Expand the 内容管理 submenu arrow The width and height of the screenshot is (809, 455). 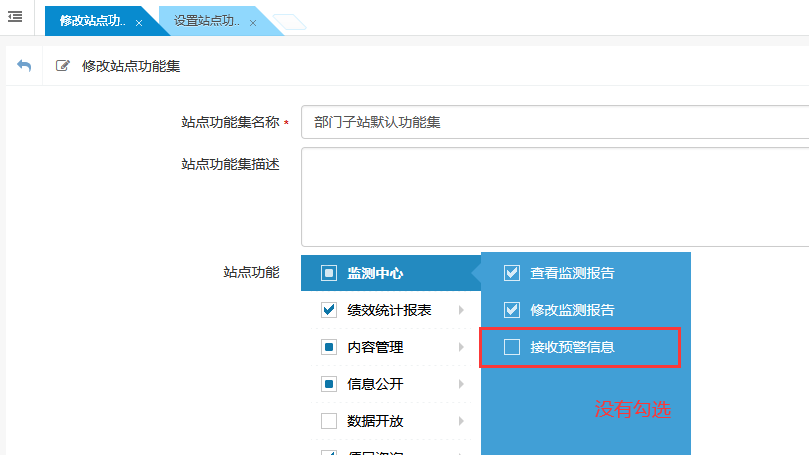point(461,347)
